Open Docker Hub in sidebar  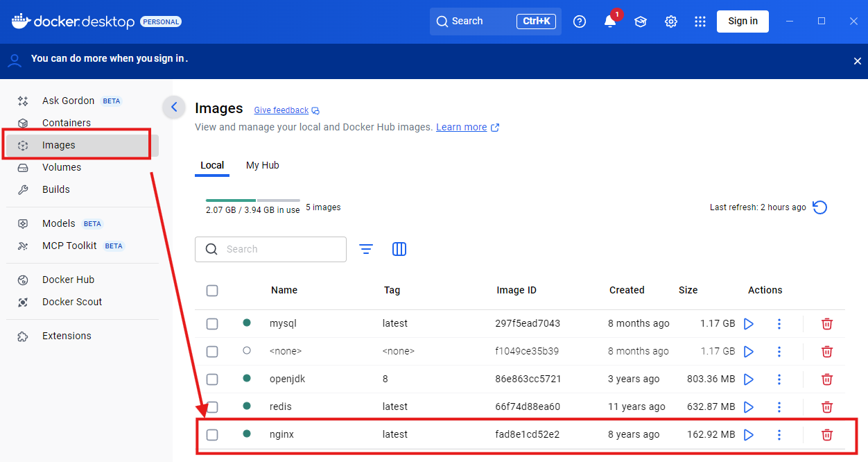82,280
